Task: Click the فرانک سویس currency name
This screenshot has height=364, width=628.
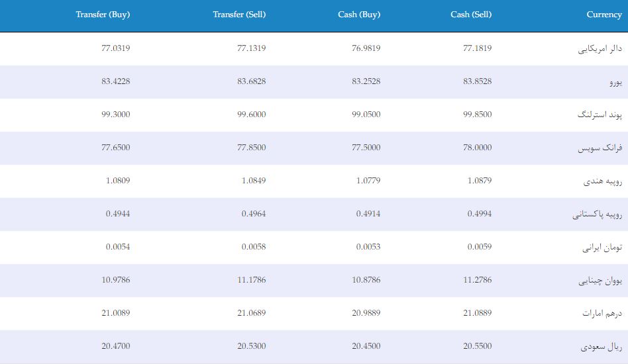Action: click(x=600, y=148)
